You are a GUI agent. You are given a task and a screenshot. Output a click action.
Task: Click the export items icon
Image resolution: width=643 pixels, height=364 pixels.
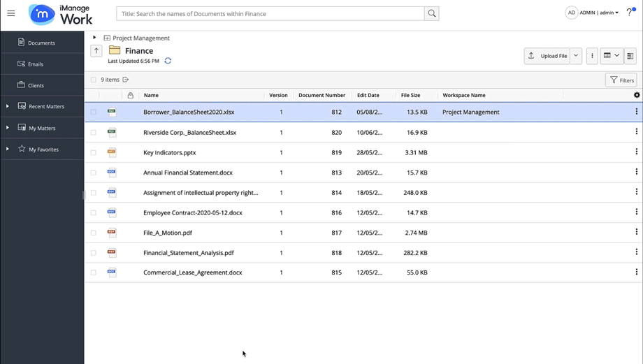click(126, 80)
